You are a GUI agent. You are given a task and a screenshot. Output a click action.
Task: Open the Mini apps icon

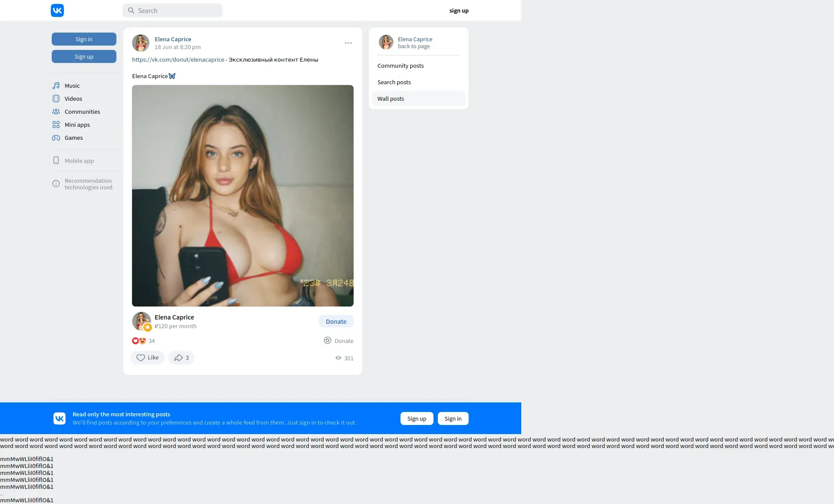pos(56,125)
